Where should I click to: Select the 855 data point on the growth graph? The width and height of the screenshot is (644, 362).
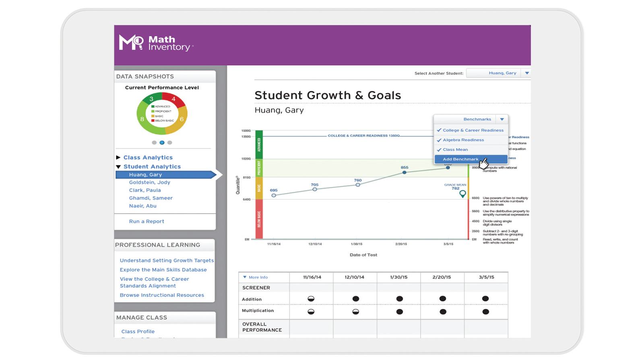point(404,173)
